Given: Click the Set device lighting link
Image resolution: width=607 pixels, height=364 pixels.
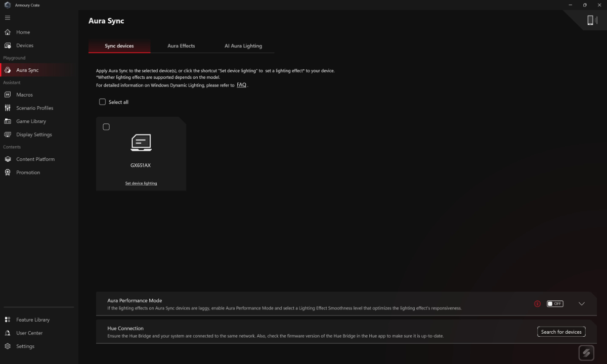Looking at the screenshot, I should click(141, 184).
